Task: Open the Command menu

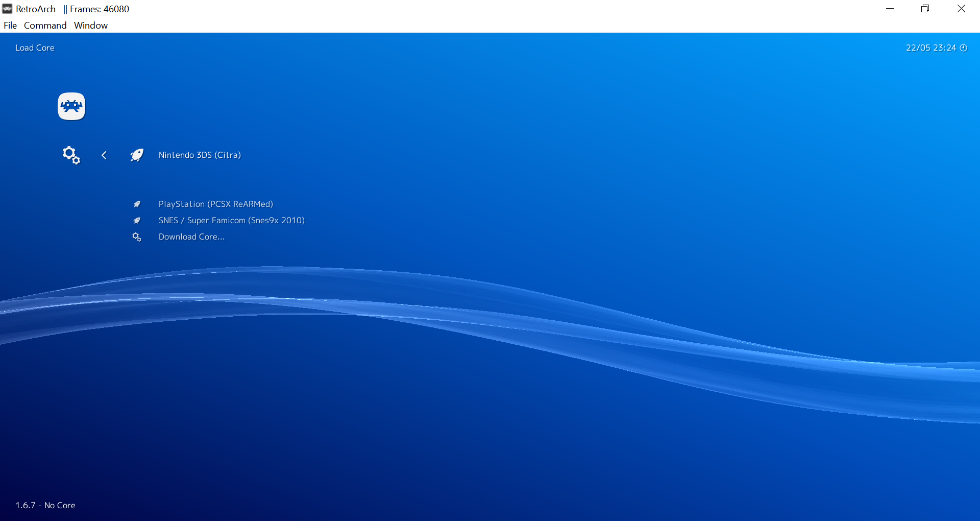Action: (x=45, y=26)
